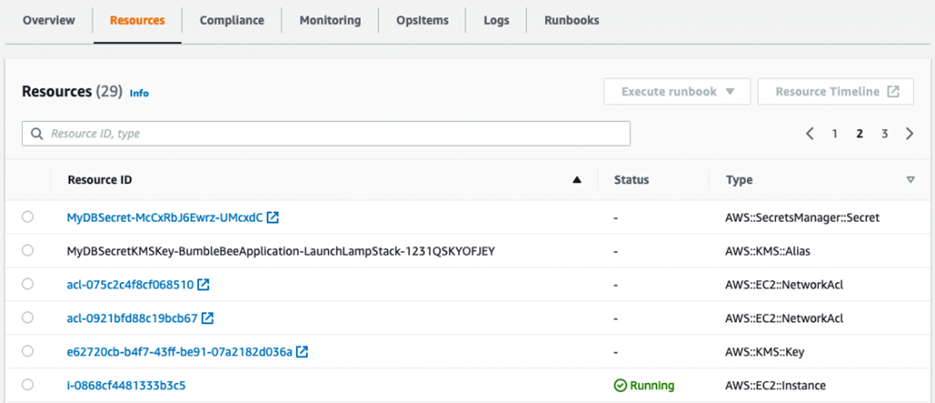Screen dimensions: 935x403
Task: Go to next page with right chevron
Action: pos(909,134)
